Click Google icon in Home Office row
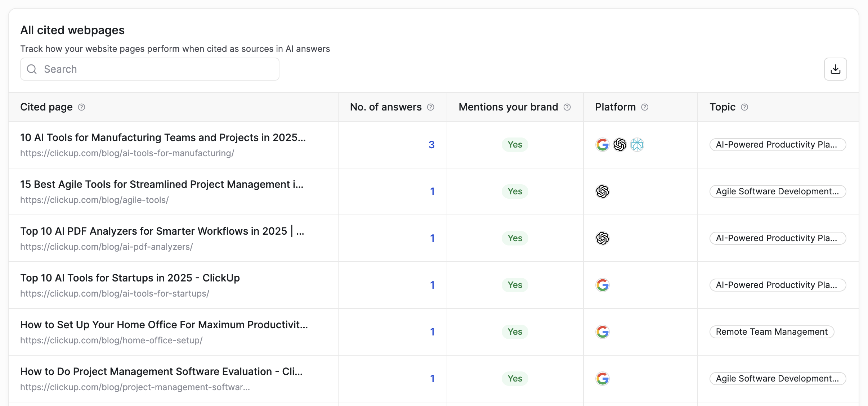The width and height of the screenshot is (868, 406). [x=603, y=332]
